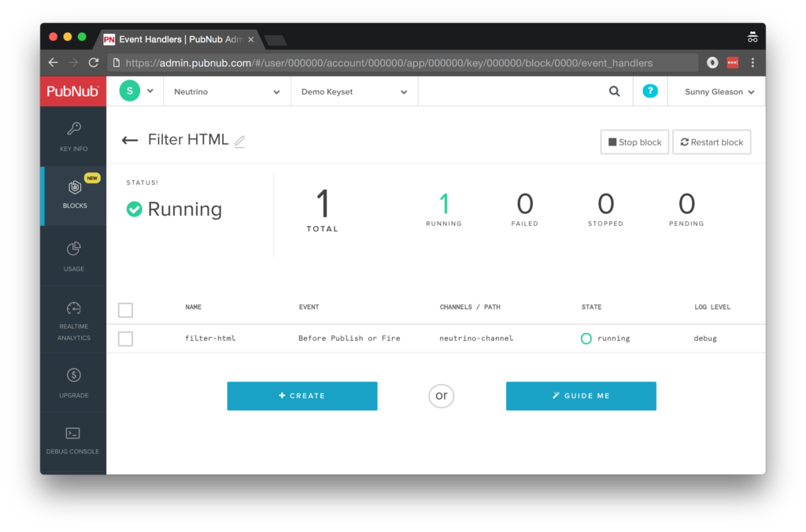This screenshot has width=806, height=532.
Task: Toggle the select-all header checkbox
Action: 125,310
